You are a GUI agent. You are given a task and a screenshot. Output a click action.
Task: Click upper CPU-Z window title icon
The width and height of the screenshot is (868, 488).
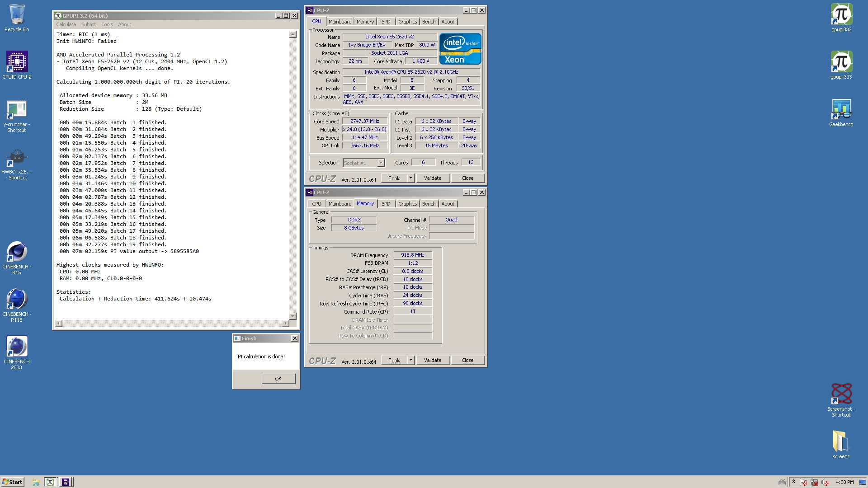coord(310,10)
